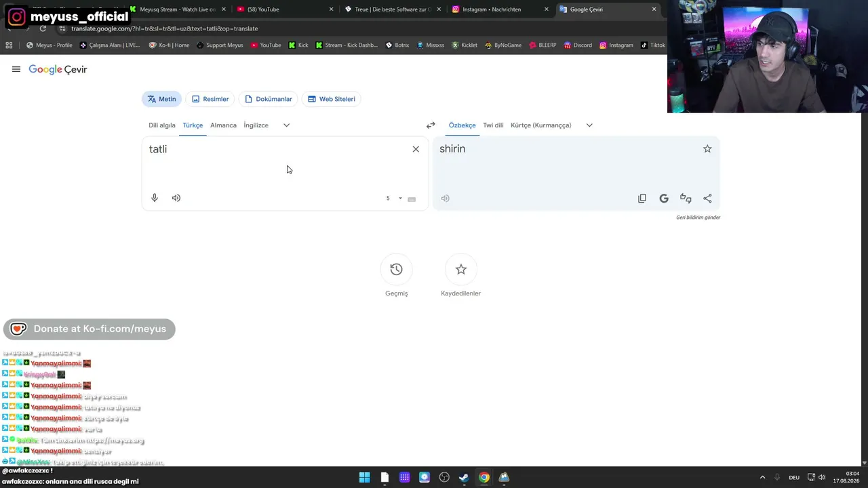This screenshot has width=868, height=488.
Task: Open Windows Start menu
Action: click(x=365, y=477)
